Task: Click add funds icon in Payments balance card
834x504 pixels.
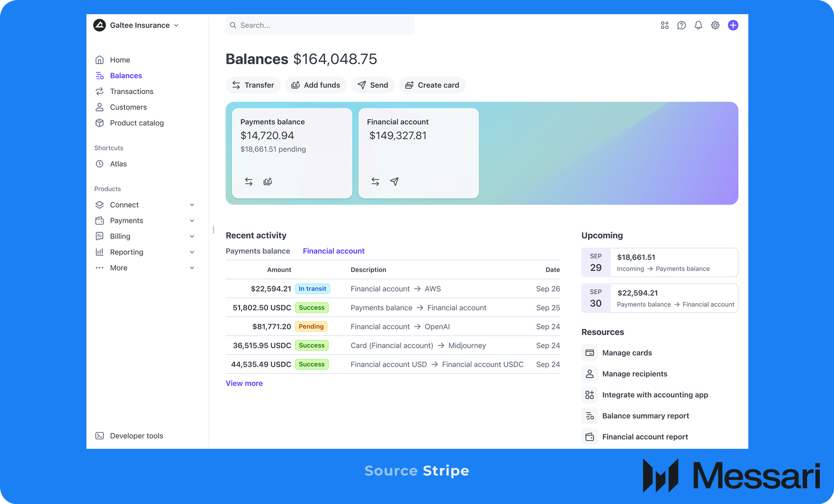Action: (268, 181)
